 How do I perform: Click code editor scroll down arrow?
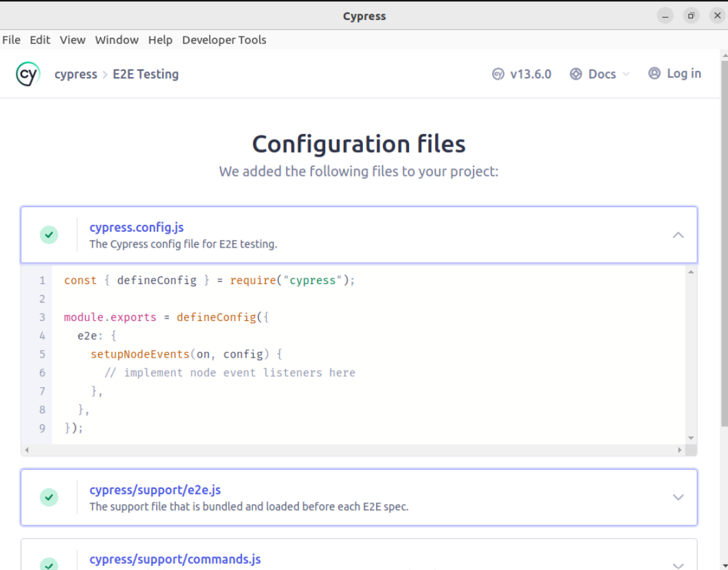tap(691, 438)
